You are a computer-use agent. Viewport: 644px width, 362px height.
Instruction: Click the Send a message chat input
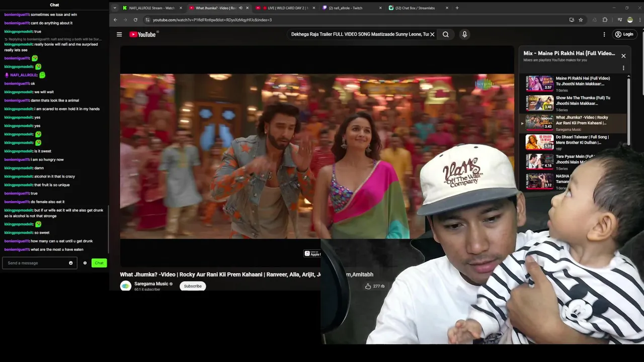[39, 263]
